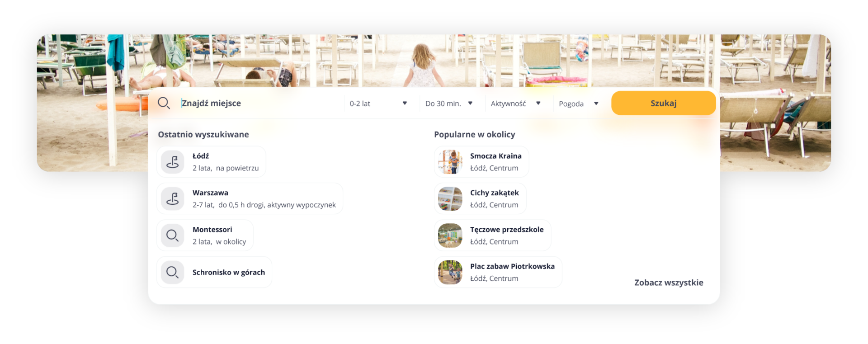Open the Tęczowe przedszkole thumbnail image
Image resolution: width=868 pixels, height=344 pixels.
[450, 236]
